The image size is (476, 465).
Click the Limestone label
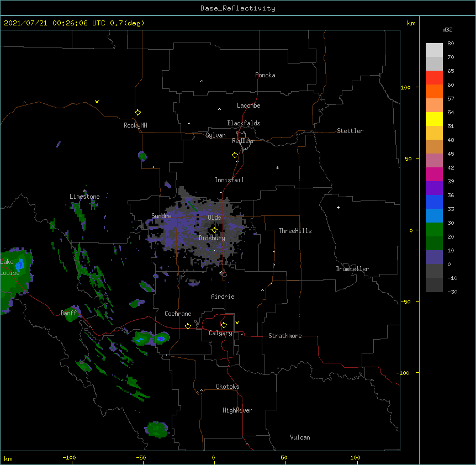(84, 197)
